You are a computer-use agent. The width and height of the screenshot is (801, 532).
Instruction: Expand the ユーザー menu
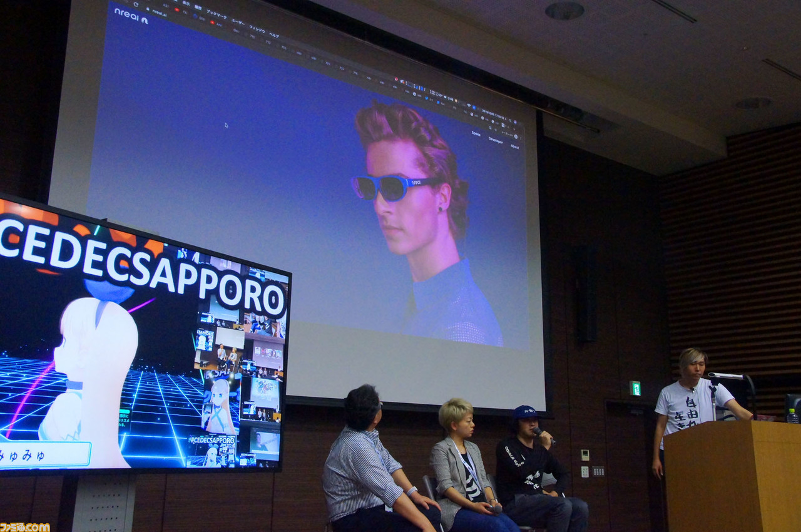click(240, 21)
